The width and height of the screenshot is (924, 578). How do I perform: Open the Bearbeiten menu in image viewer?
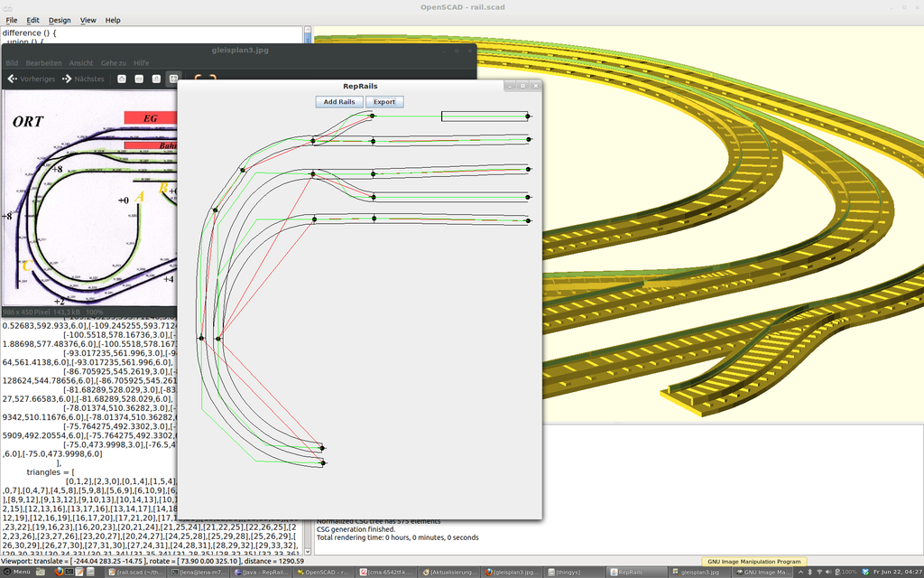tap(43, 63)
